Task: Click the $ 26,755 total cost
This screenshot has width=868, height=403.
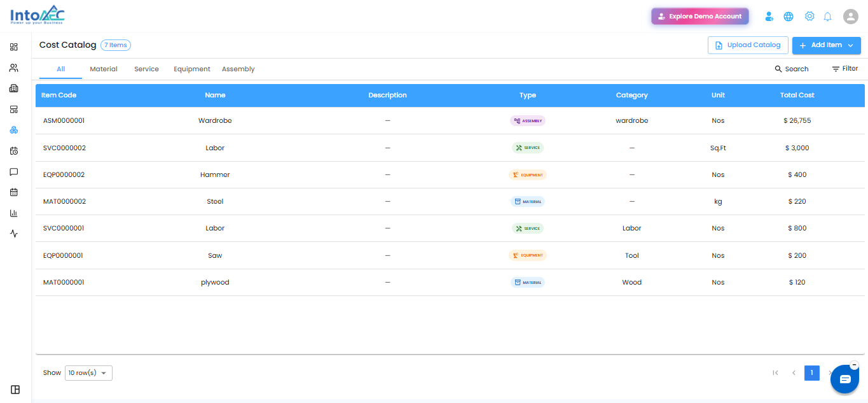Action: point(797,121)
